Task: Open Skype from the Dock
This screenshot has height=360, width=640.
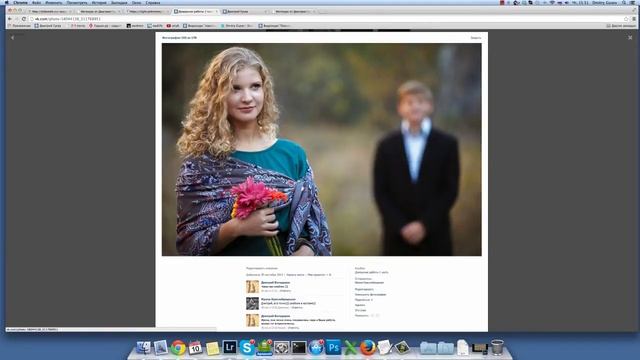Action: pos(247,347)
